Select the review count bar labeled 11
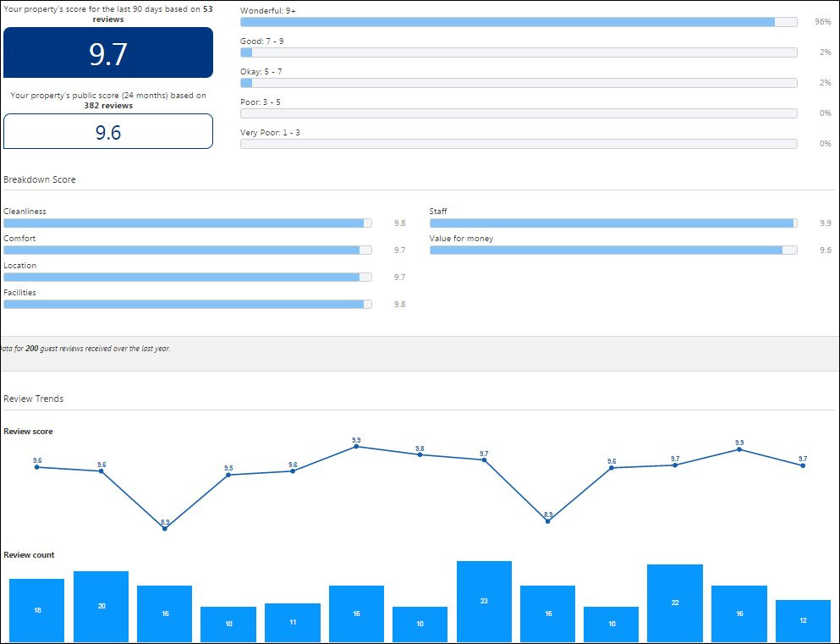The width and height of the screenshot is (840, 644). (293, 622)
